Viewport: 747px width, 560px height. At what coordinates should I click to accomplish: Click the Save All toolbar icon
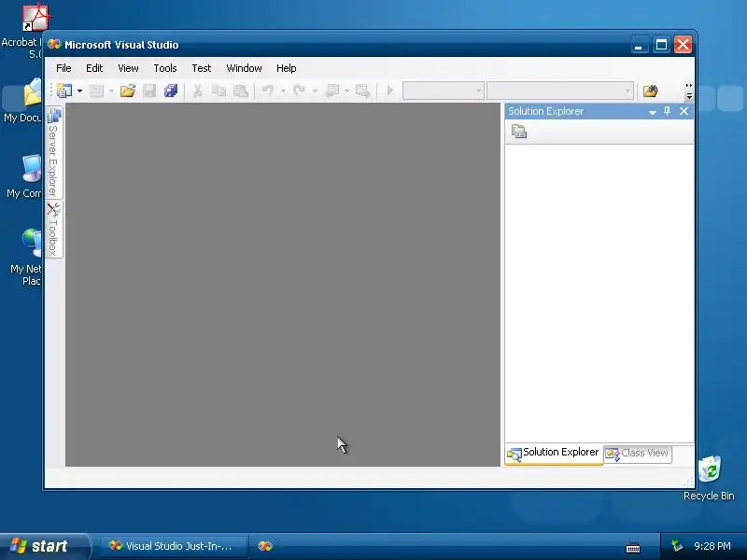171,91
